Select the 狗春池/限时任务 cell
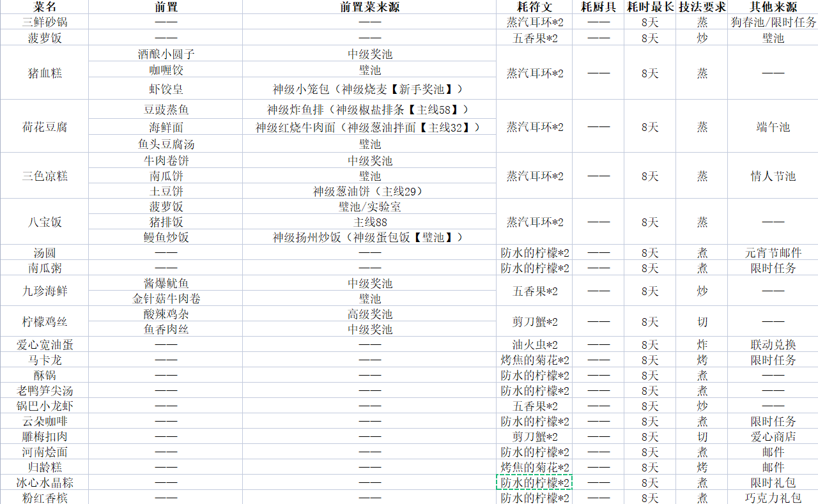 click(773, 22)
